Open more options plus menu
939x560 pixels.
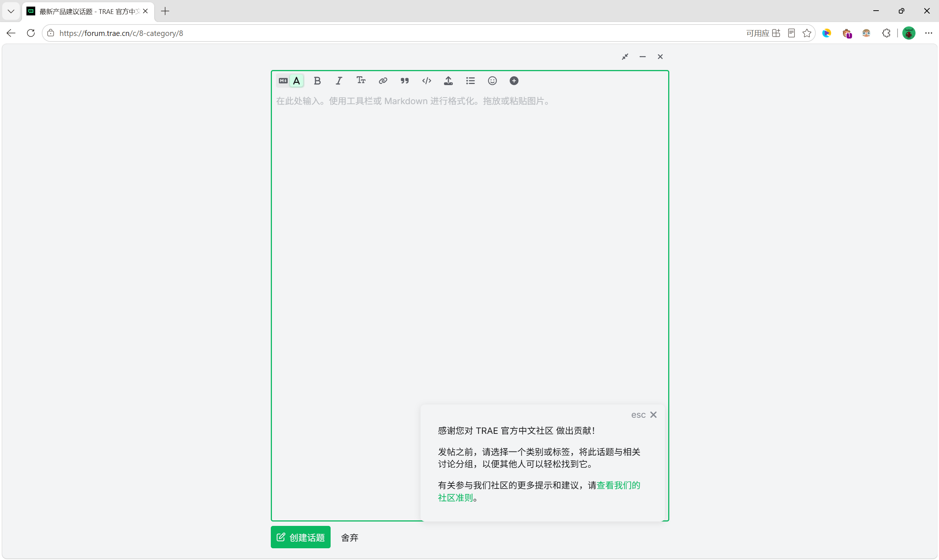click(x=514, y=81)
